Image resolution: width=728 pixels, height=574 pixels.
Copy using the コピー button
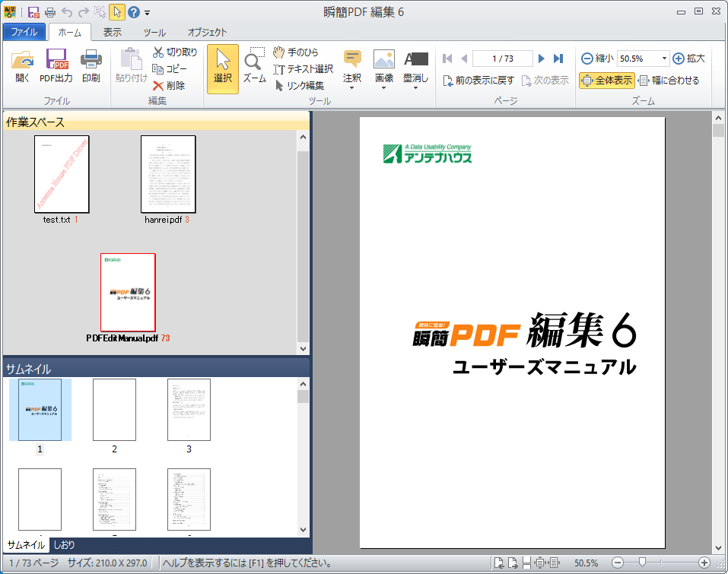pos(170,68)
